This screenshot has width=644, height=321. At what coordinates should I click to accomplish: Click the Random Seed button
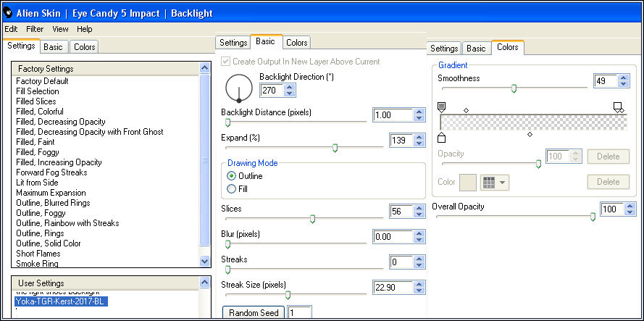(x=254, y=313)
